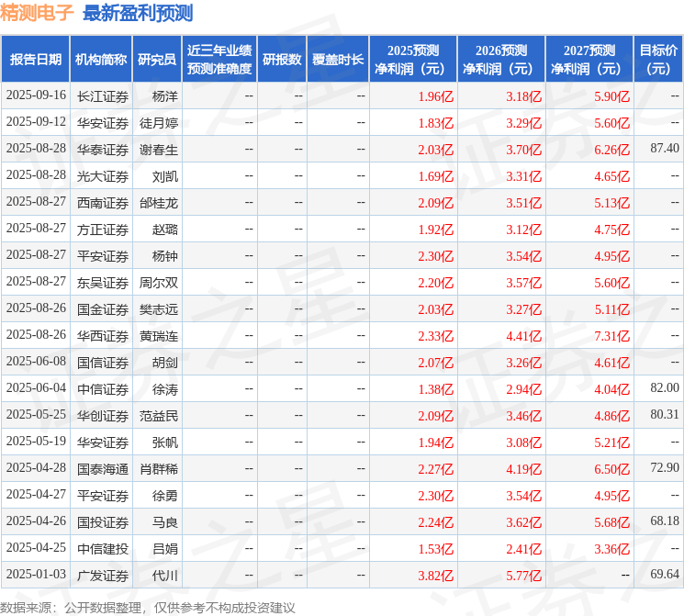
Task: Click date cell 2025-06-08
Action: 36,361
